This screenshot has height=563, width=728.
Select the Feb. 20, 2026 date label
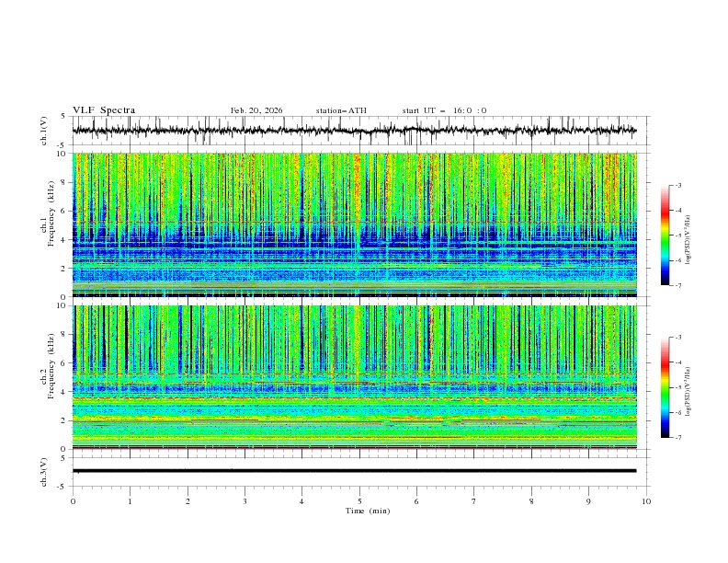tap(256, 110)
